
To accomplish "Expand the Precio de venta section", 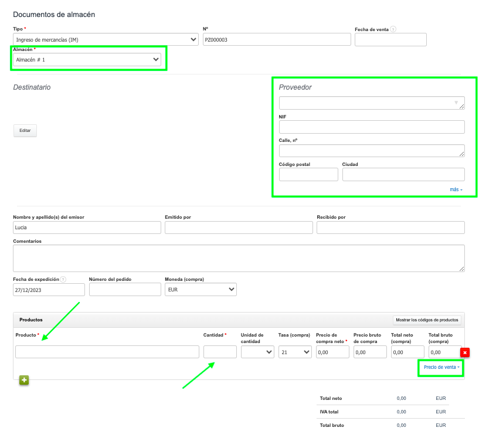I will click(x=441, y=368).
